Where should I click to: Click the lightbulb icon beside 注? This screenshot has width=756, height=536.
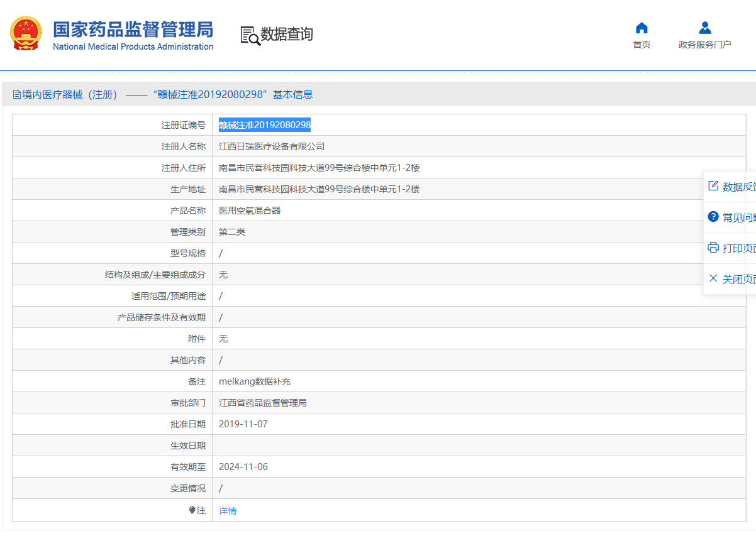(192, 510)
